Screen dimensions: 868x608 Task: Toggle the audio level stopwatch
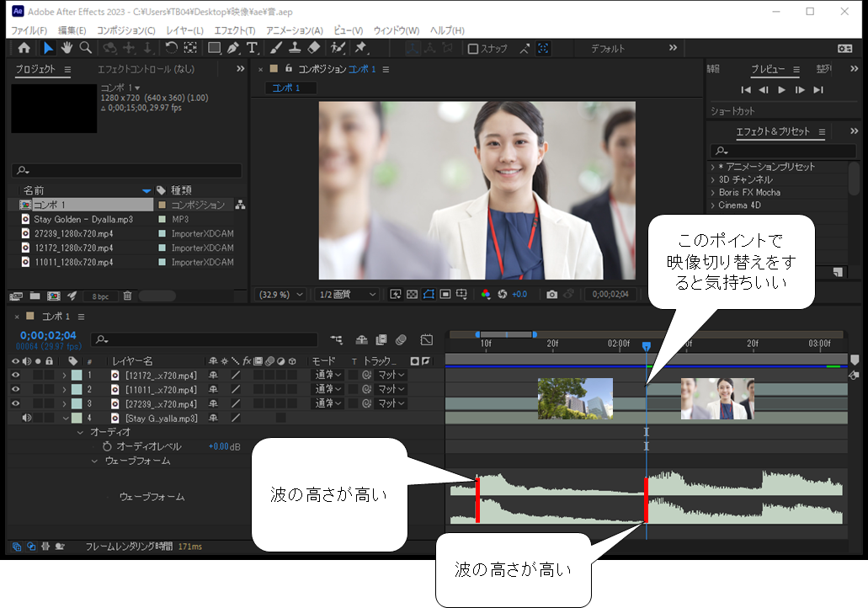click(x=108, y=446)
